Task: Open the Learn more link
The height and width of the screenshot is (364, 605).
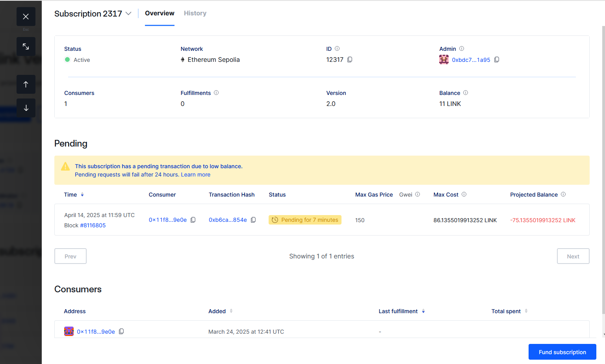Action: point(195,175)
